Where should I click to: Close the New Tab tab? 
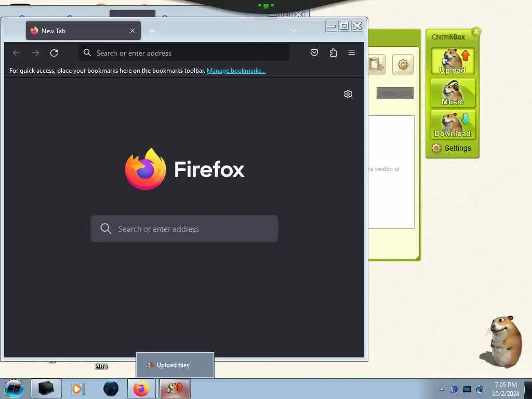tap(132, 31)
